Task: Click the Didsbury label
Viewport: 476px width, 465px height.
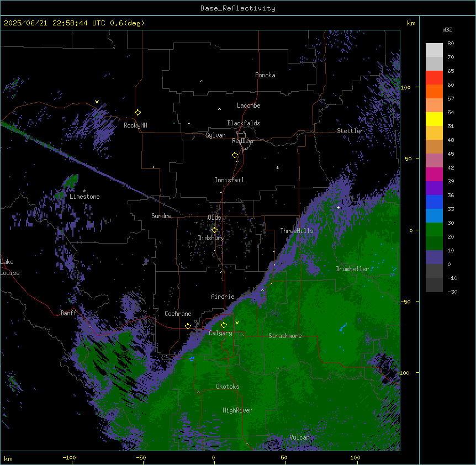Action: (211, 238)
